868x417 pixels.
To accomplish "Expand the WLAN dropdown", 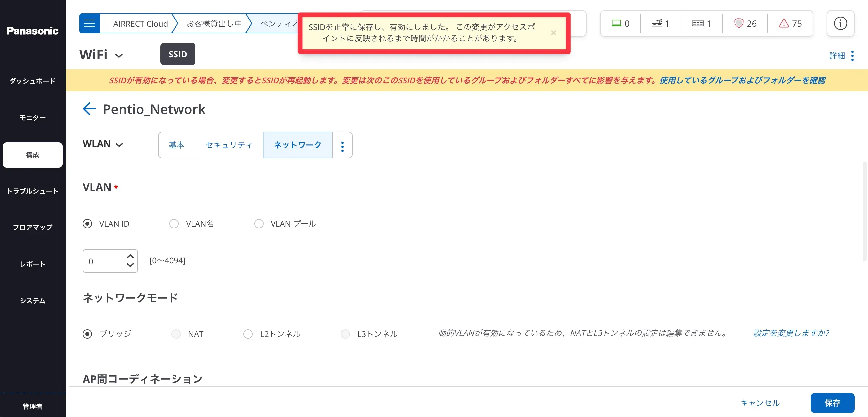I will coord(119,145).
